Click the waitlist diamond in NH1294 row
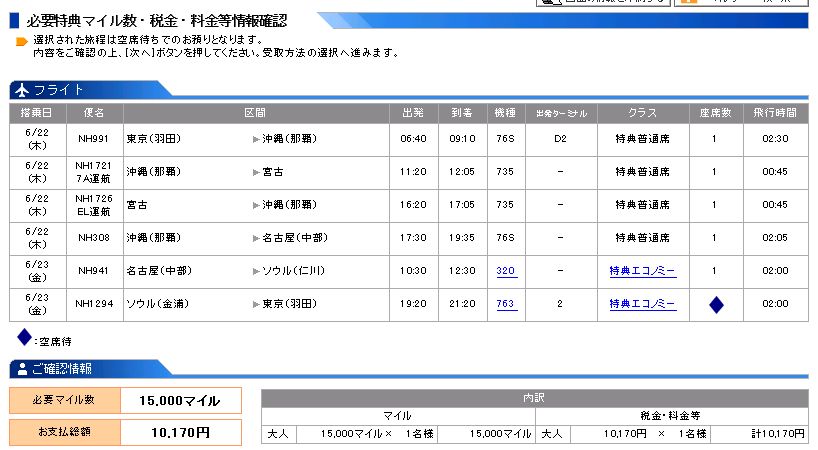 [716, 305]
